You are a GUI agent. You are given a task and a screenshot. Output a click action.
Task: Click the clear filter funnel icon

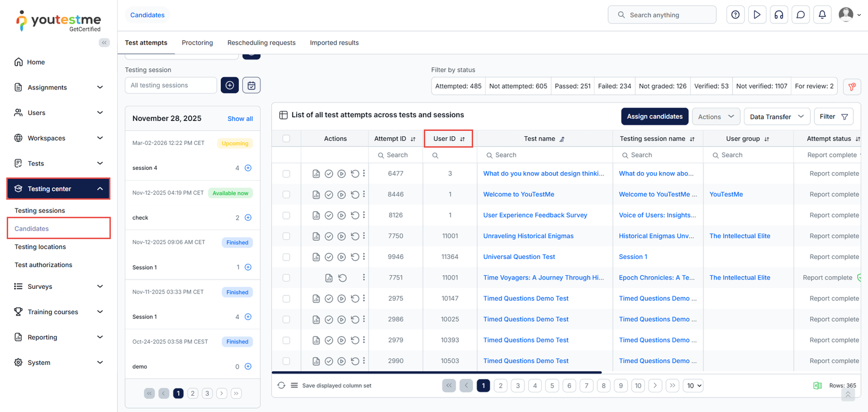(x=852, y=86)
